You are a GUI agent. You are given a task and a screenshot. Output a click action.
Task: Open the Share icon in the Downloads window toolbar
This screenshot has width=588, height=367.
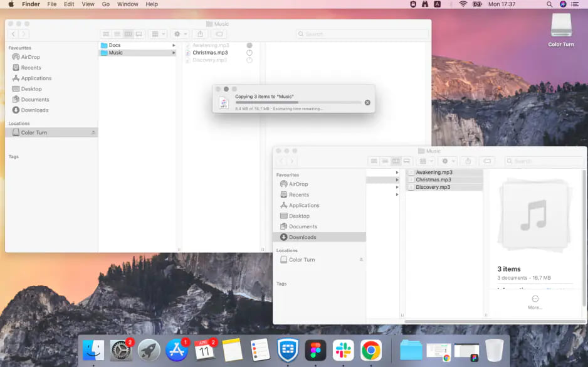coord(468,161)
